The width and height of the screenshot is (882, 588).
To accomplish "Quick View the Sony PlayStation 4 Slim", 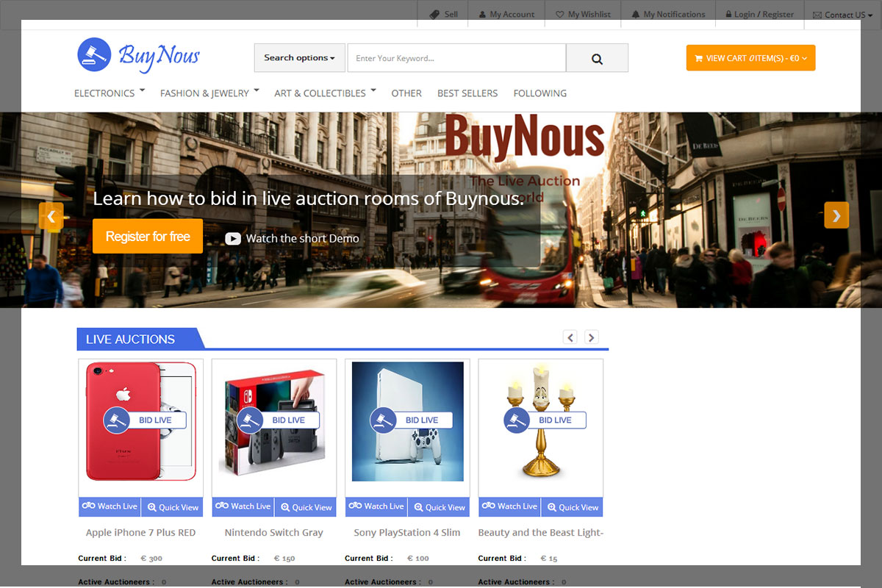I will [440, 507].
